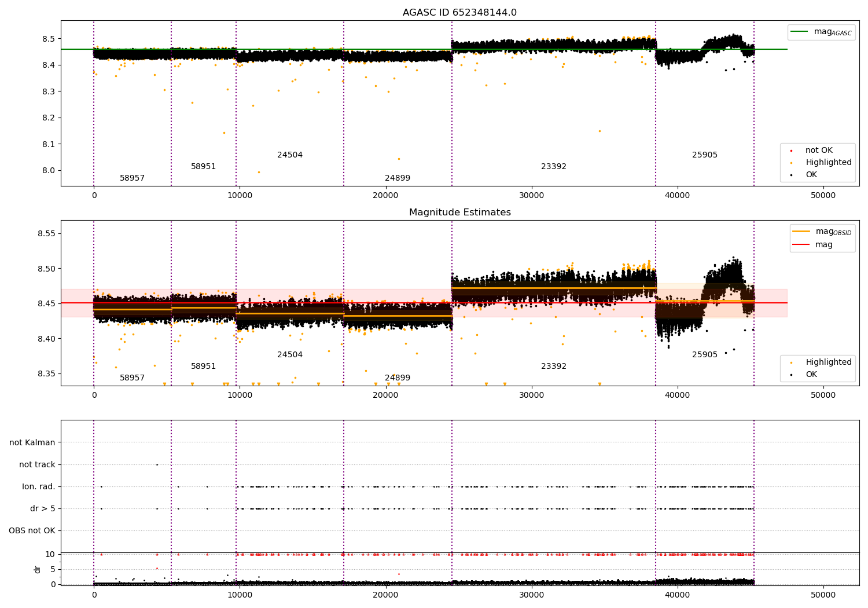Click obsid label 23392 in the AGASC ID plot

554,167
